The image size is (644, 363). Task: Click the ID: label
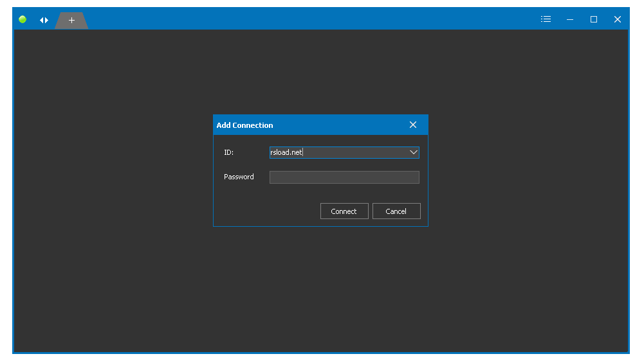(x=229, y=152)
